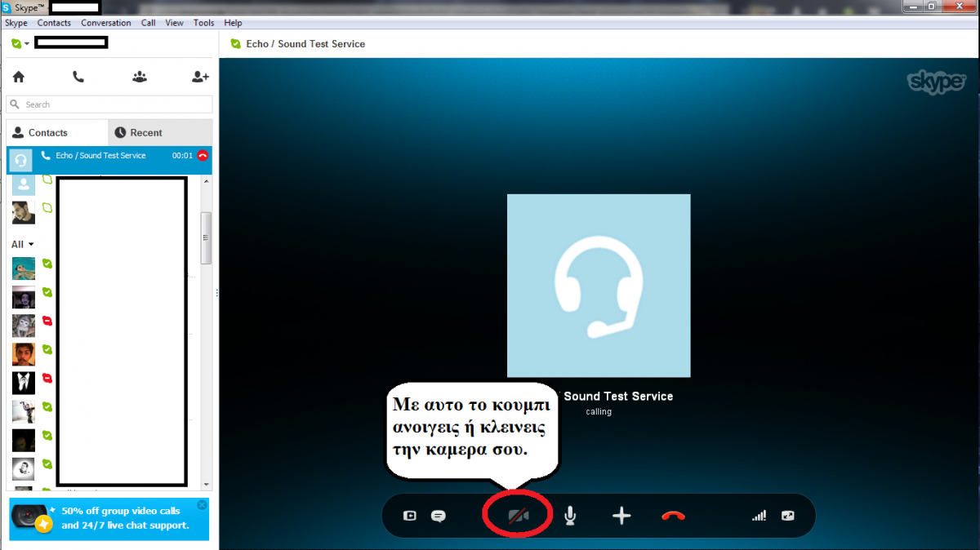
Task: Open the 50% off group video calls ad
Action: coord(109,519)
